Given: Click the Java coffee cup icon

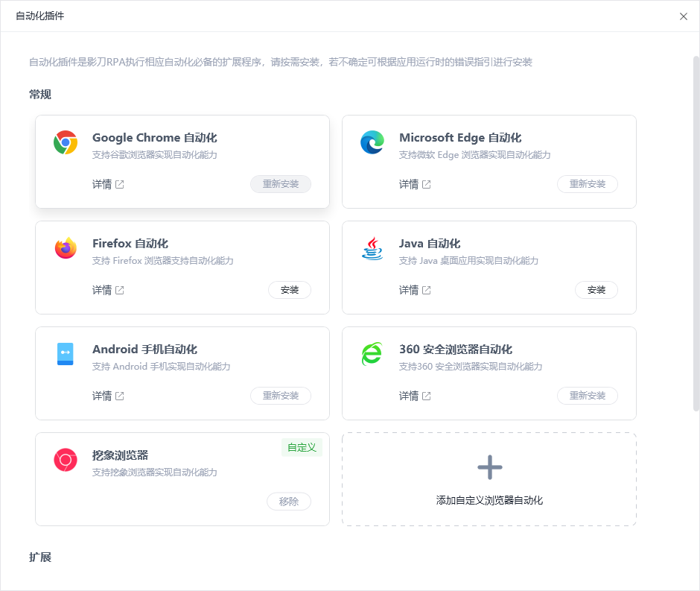Looking at the screenshot, I should (372, 248).
